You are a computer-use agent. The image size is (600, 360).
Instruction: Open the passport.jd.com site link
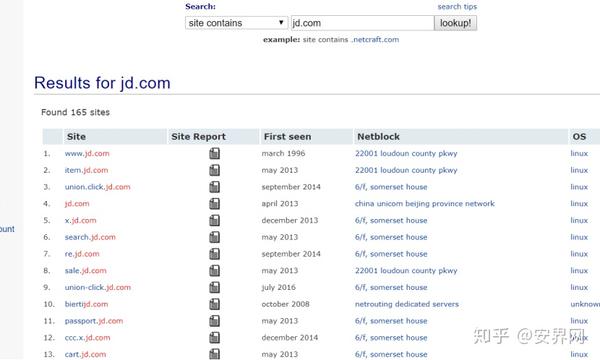point(94,321)
